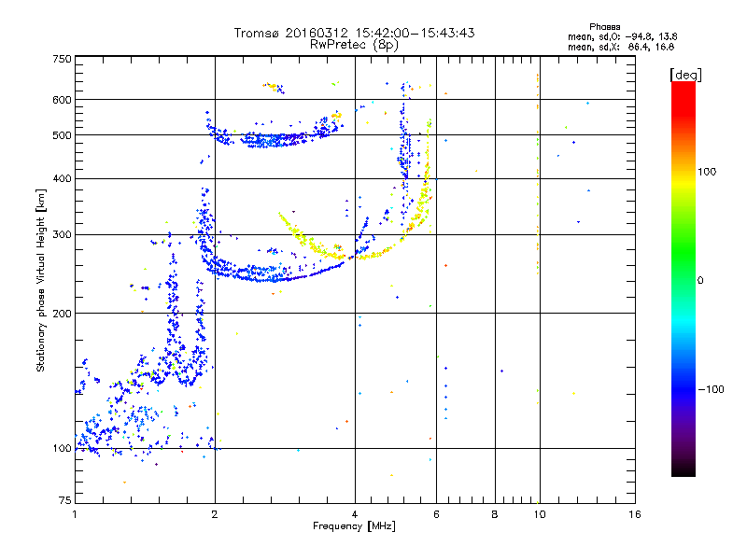Click the x-axis label "2"
Screen dimensions: 747x560
215,514
